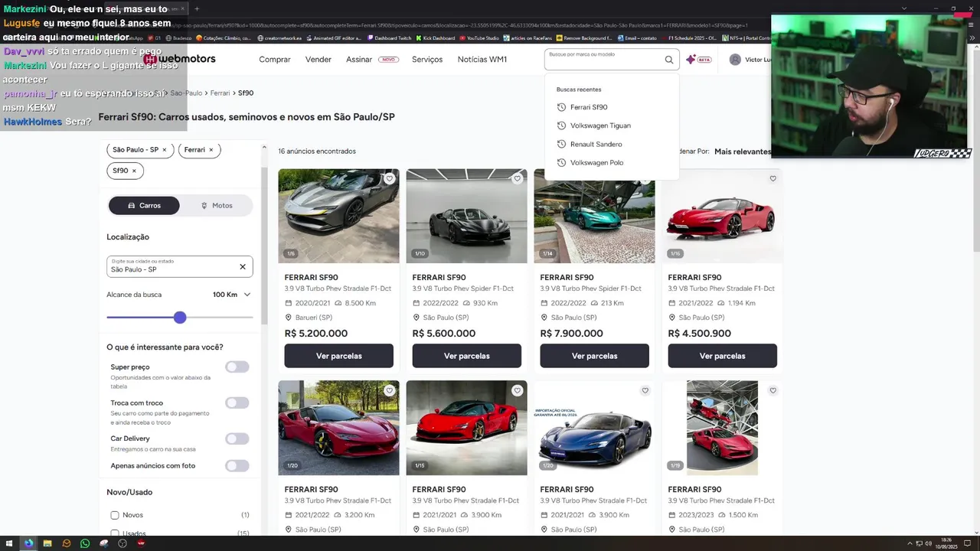Favorite the 2021/2021 red SF90 with 15 photos

(517, 391)
